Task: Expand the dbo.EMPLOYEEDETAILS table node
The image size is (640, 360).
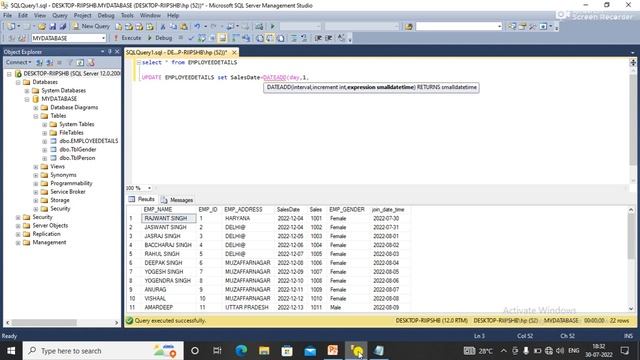Action: point(45,141)
